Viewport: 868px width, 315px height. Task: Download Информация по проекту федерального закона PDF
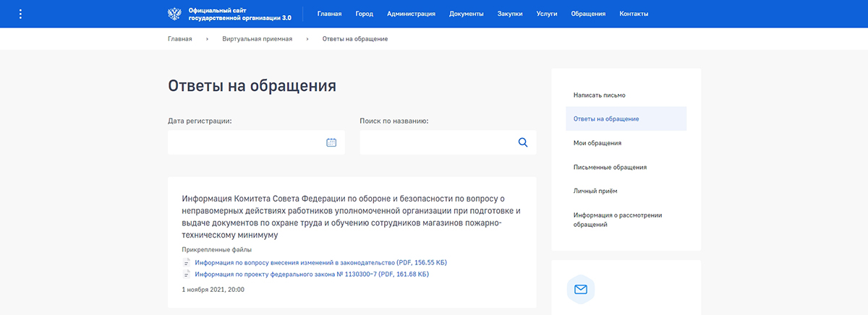pyautogui.click(x=312, y=275)
